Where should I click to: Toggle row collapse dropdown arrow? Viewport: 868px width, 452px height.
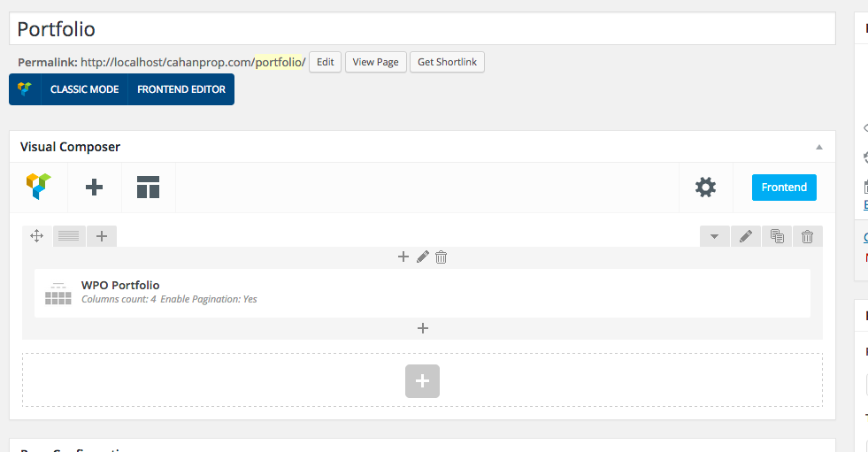point(715,236)
